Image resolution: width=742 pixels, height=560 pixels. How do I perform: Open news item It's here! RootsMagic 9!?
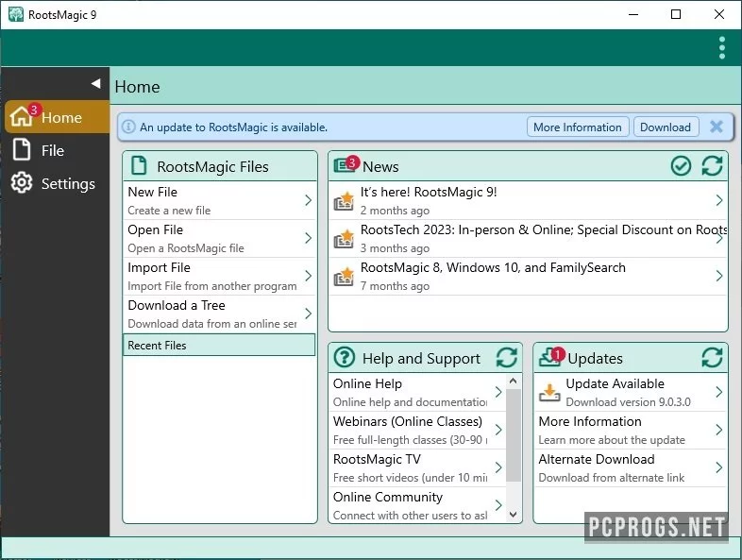coord(528,200)
